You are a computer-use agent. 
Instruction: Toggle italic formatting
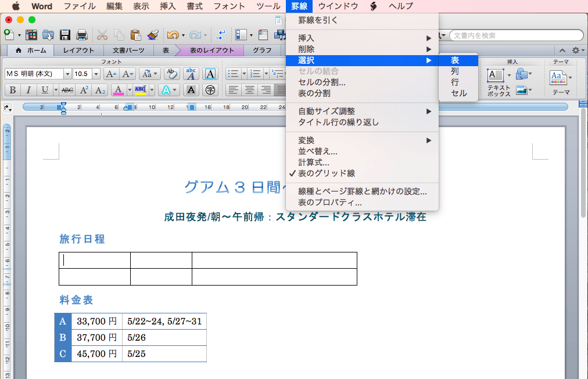click(28, 90)
